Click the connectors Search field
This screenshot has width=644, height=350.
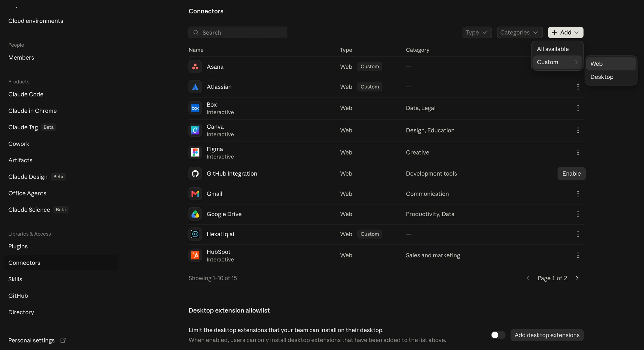point(238,32)
